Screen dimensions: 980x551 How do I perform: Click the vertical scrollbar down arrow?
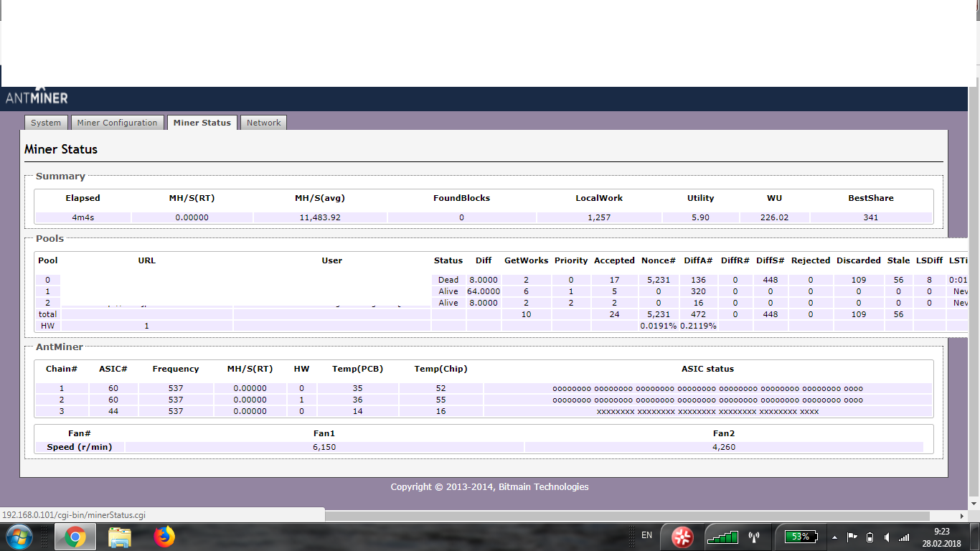[974, 502]
